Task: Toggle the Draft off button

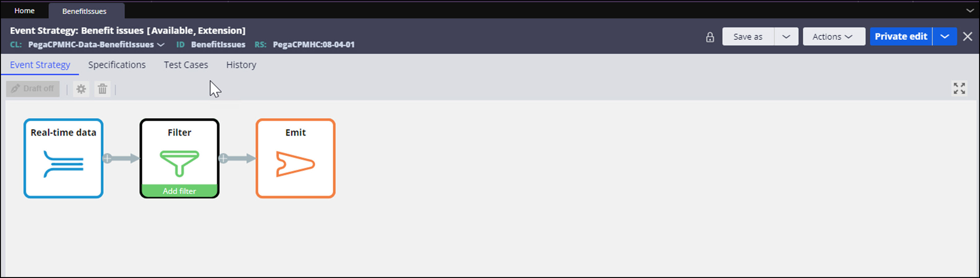Action: (33, 89)
